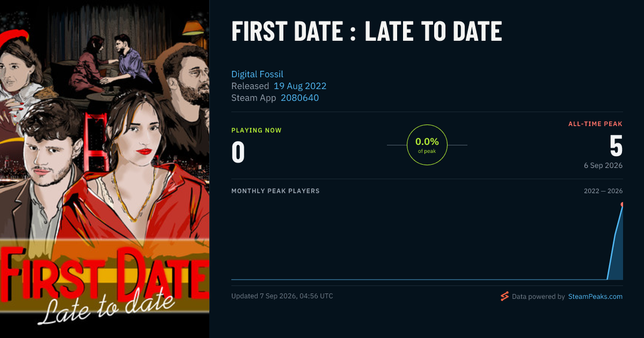This screenshot has width=644, height=338.
Task: Open the SteamPeaks.com link
Action: pyautogui.click(x=595, y=296)
